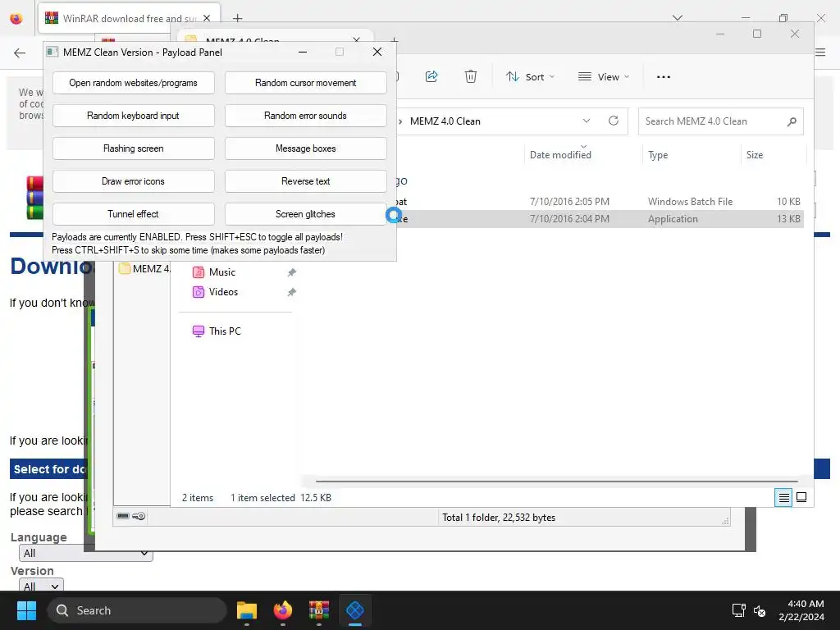Image resolution: width=840 pixels, height=630 pixels.
Task: Activate the Reverse text payload
Action: (x=305, y=181)
